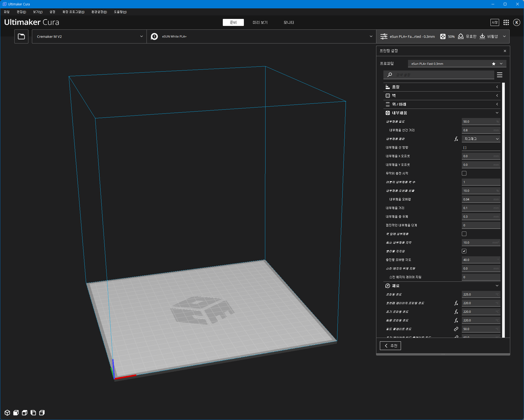Open the Cremaker M V2 printer dropdown
The width and height of the screenshot is (524, 420).
[89, 36]
